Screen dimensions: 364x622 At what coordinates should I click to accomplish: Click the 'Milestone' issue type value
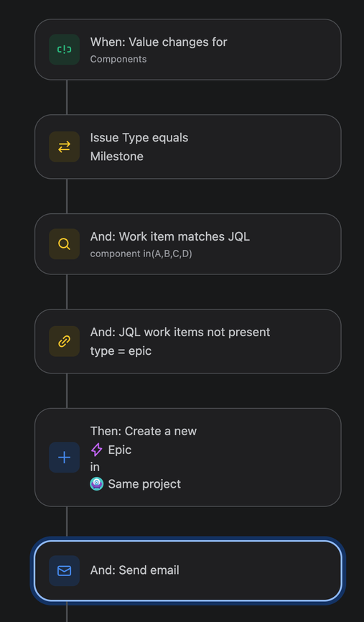[x=117, y=157]
